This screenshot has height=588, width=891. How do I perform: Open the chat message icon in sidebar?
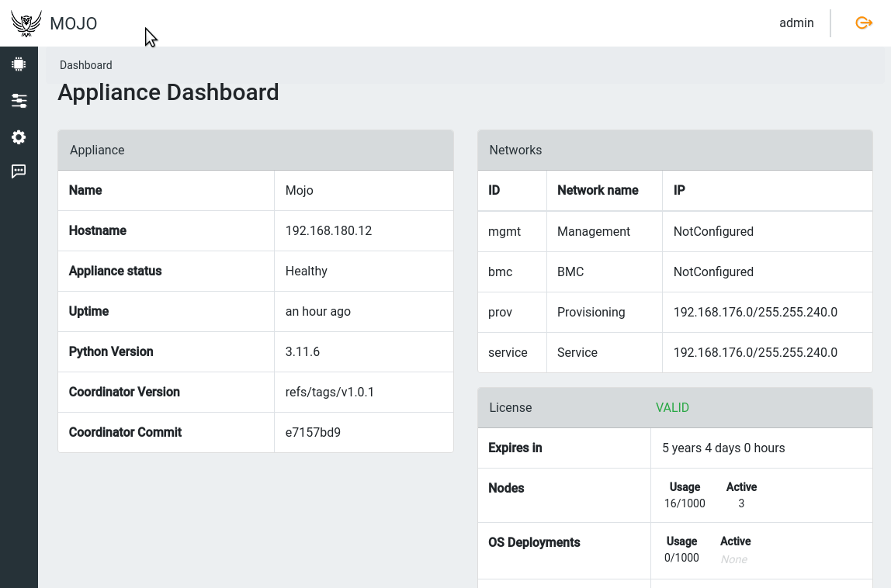coord(19,171)
